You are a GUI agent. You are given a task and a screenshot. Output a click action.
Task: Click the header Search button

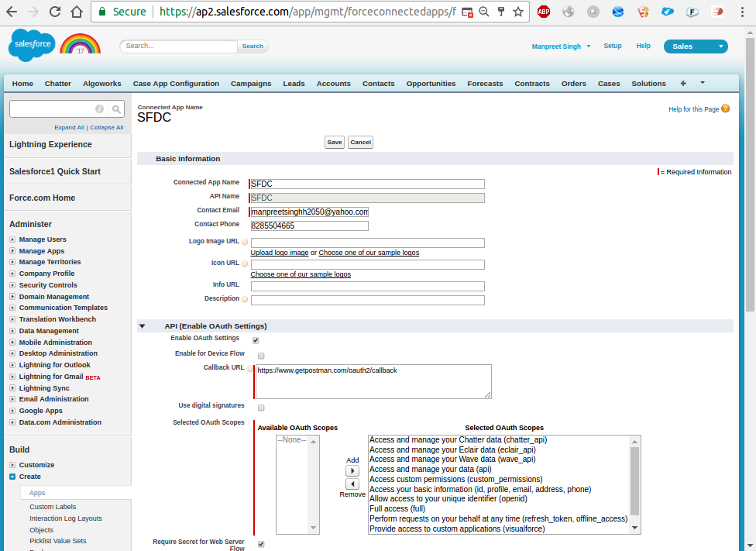(x=253, y=46)
